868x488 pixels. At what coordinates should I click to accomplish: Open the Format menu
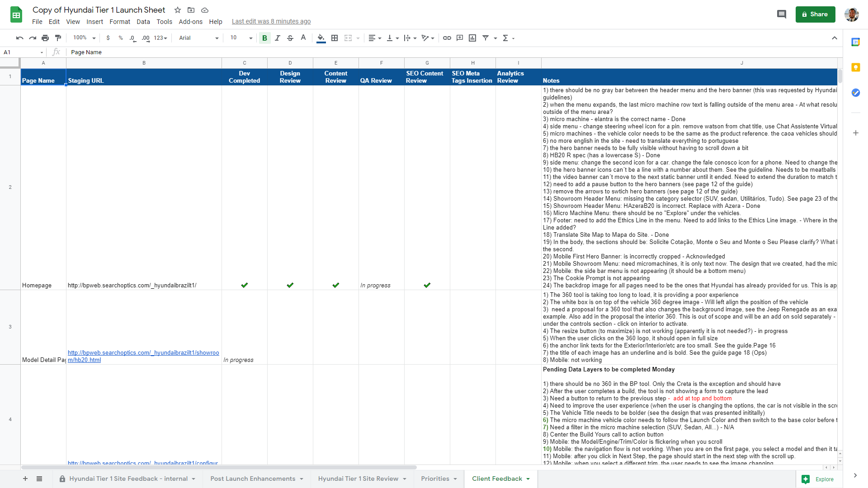[x=120, y=22]
